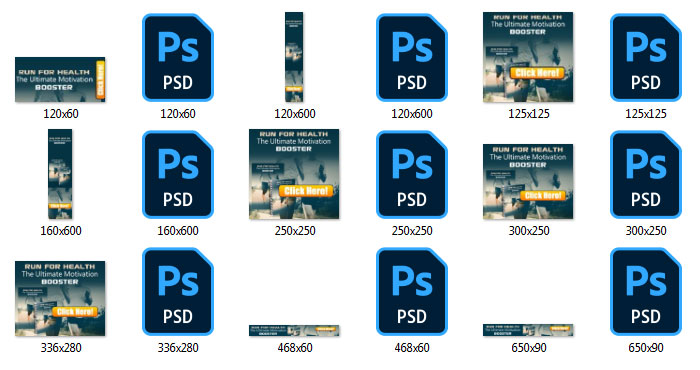Select the 120x600 Photoshop PSD file icon
Image resolution: width=700 pixels, height=370 pixels.
412,58
